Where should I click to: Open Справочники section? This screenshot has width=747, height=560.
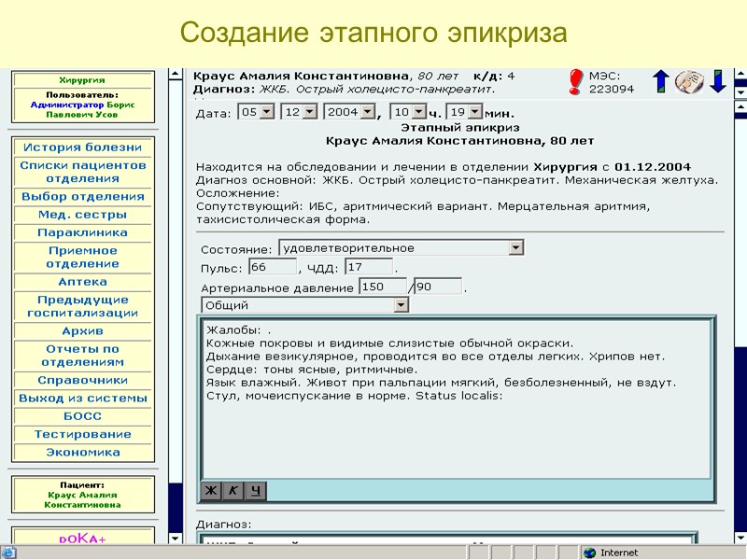[x=83, y=381]
